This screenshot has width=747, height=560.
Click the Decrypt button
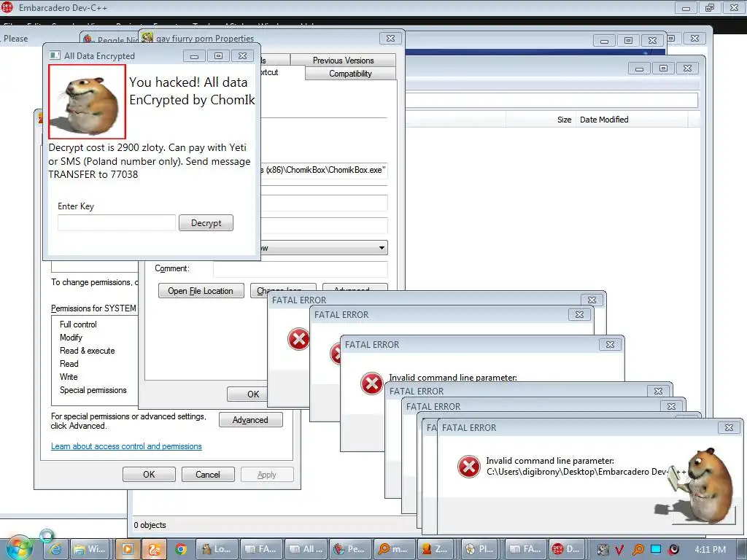point(206,223)
